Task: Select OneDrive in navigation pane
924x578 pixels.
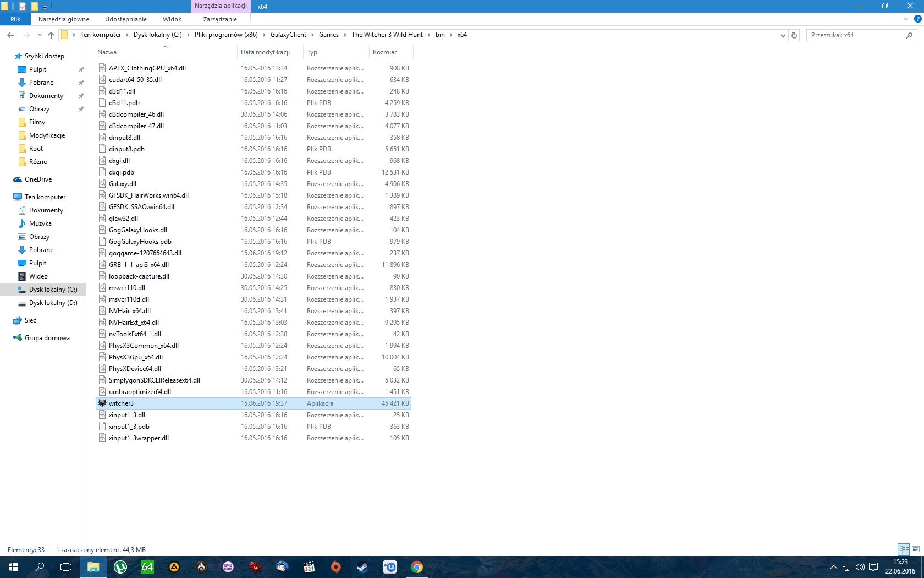Action: (38, 179)
